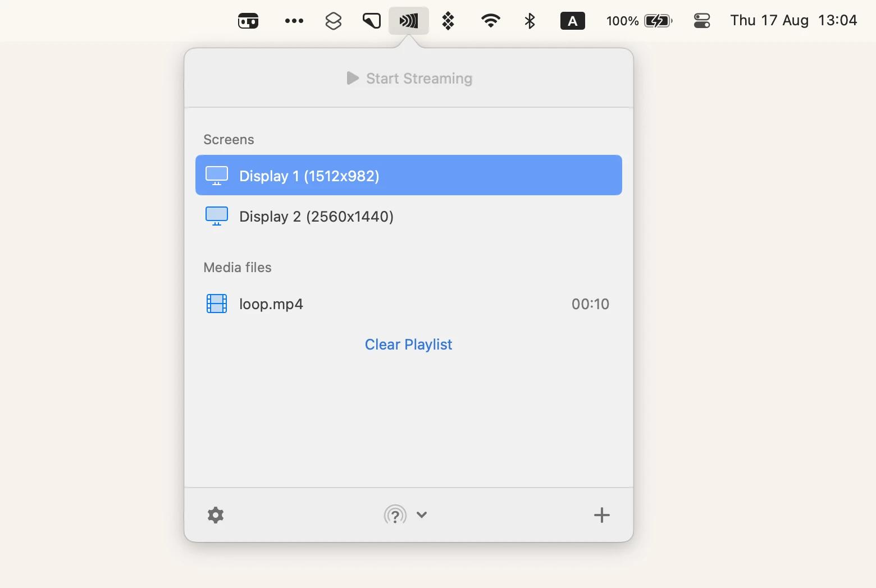Click the film icon beside loop.mp4
The width and height of the screenshot is (876, 588).
(217, 304)
